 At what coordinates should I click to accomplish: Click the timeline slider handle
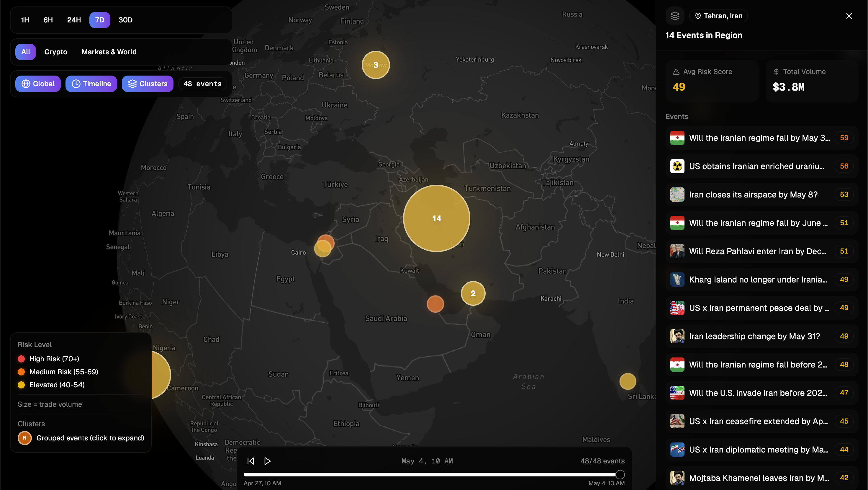click(620, 475)
